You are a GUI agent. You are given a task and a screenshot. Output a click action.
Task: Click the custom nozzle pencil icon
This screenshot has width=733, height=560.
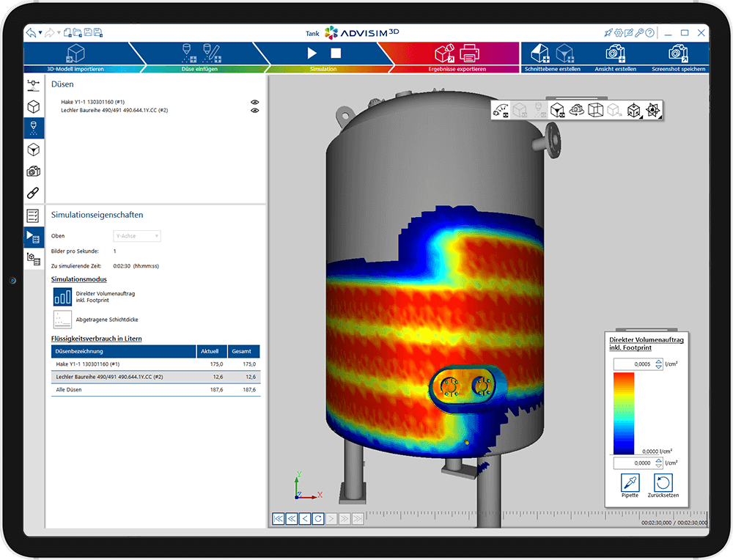pyautogui.click(x=212, y=54)
